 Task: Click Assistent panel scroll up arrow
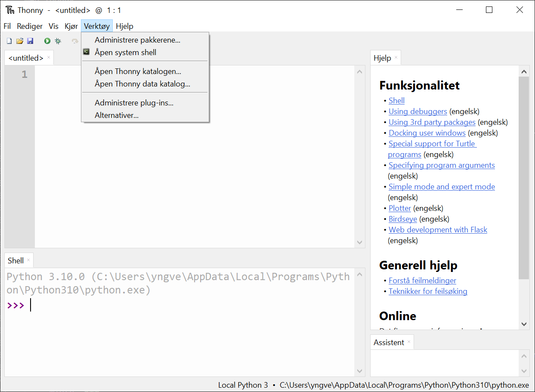[x=524, y=356]
